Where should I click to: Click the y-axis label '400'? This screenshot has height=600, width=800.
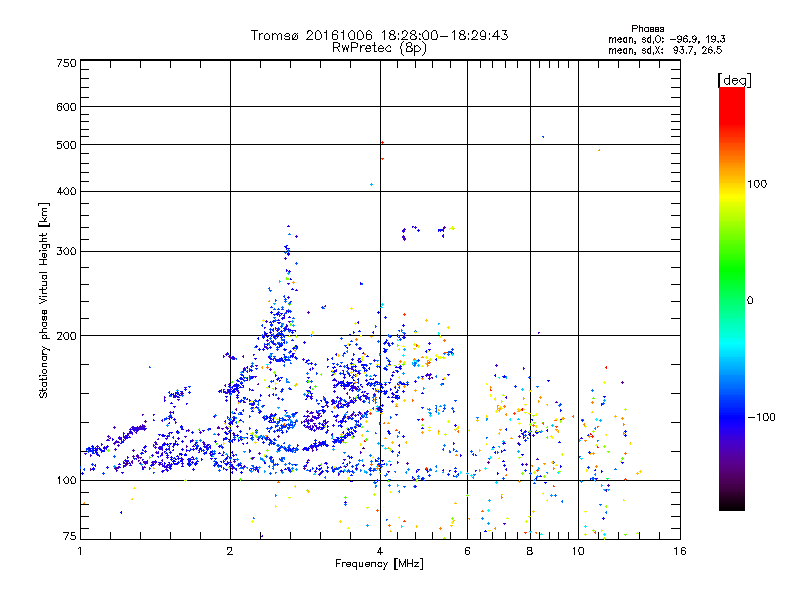coord(66,192)
